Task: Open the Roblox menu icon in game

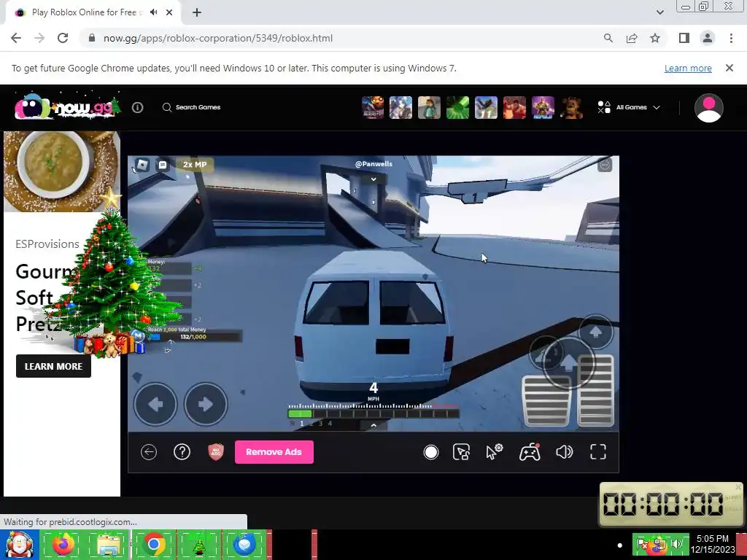Action: (142, 165)
